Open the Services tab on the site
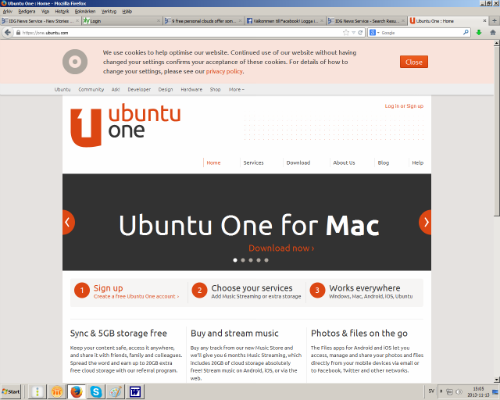This screenshot has height=400, width=500. pyautogui.click(x=253, y=163)
